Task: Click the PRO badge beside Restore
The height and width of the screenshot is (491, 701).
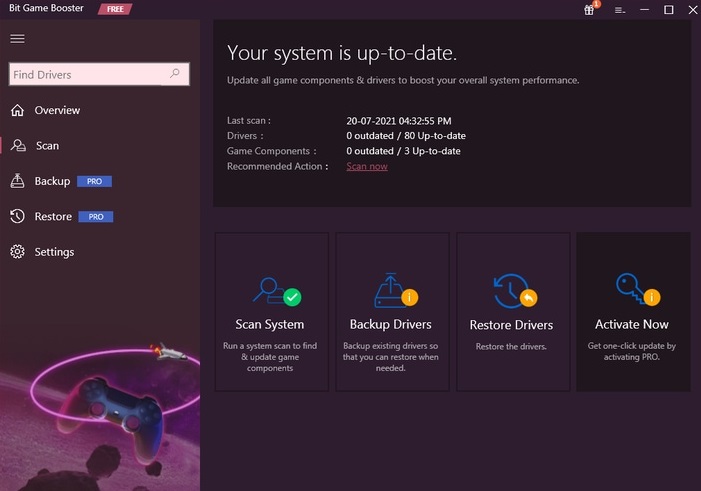Action: pos(96,217)
